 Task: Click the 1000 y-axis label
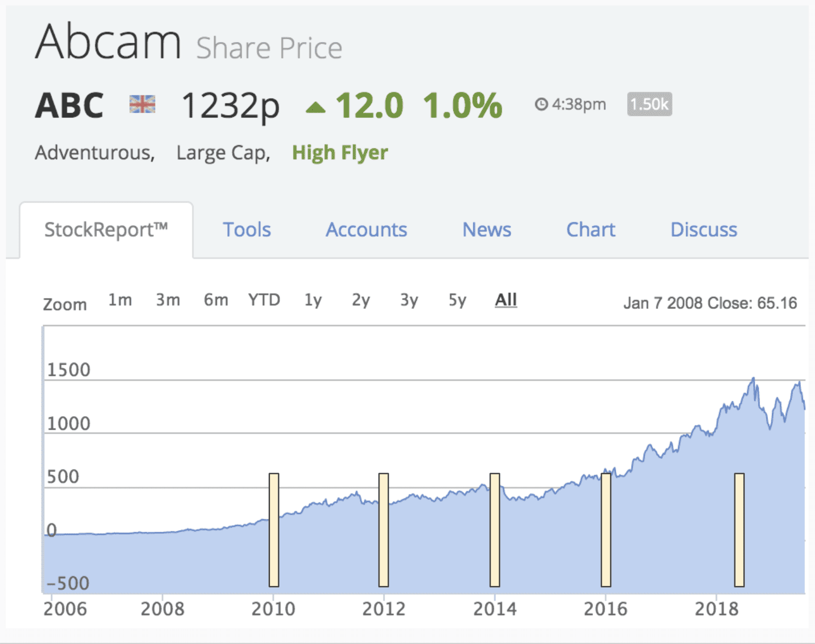pyautogui.click(x=68, y=424)
